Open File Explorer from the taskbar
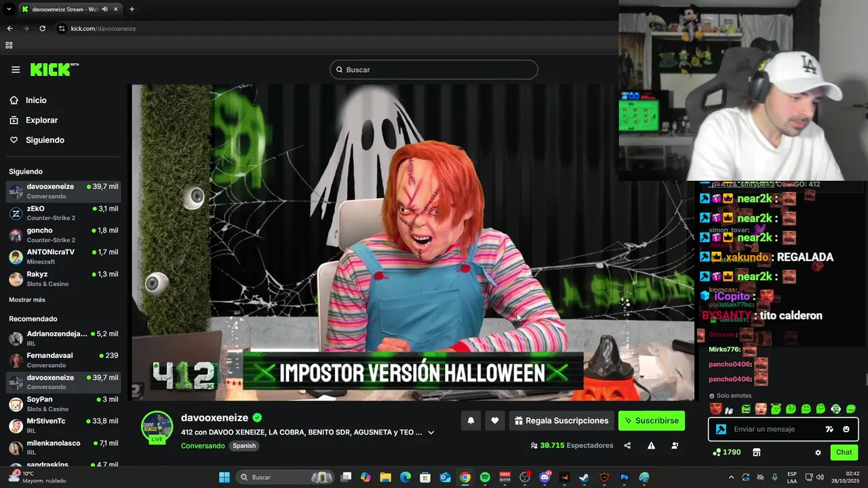Image resolution: width=868 pixels, height=488 pixels. click(385, 477)
